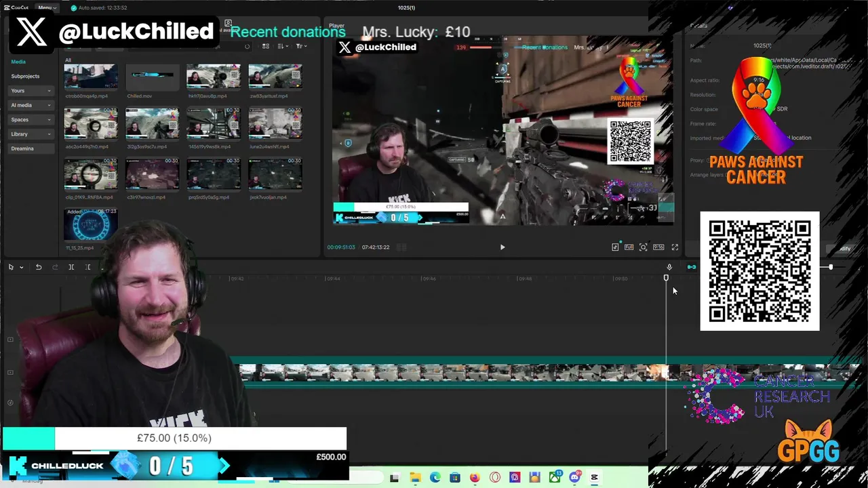Screen dimensions: 868x488
Task: Select ctrob60mqa4p.mp4 thumbnail
Action: tap(90, 77)
